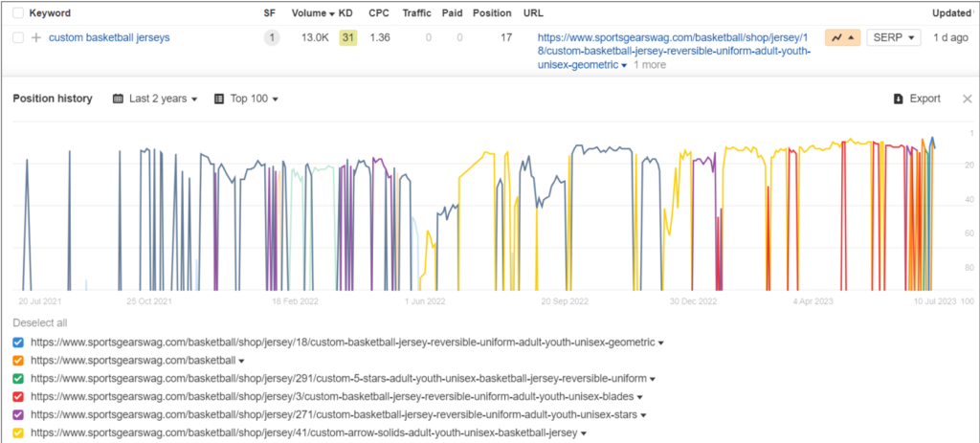Sort by the Volume column header
This screenshot has height=443, width=980.
(x=313, y=13)
